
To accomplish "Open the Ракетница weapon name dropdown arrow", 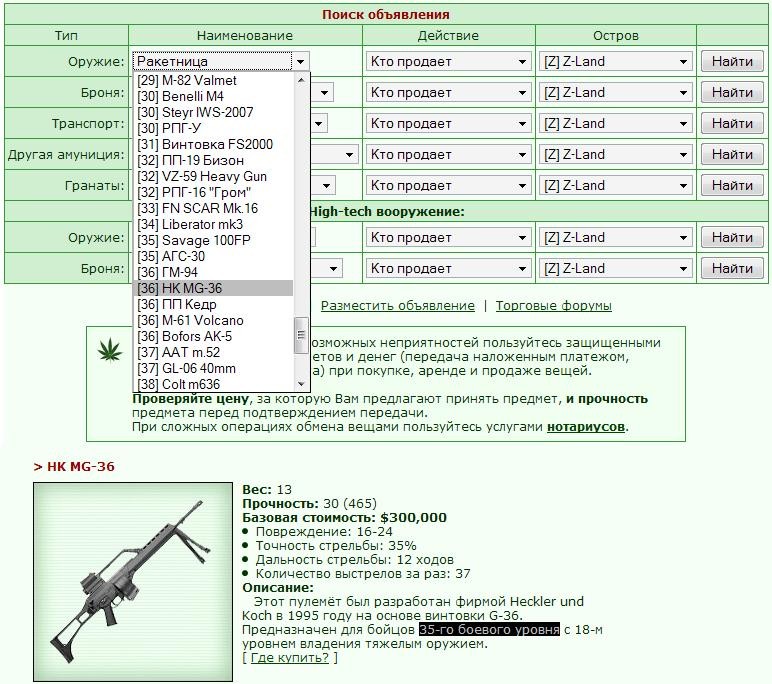I will [x=300, y=62].
